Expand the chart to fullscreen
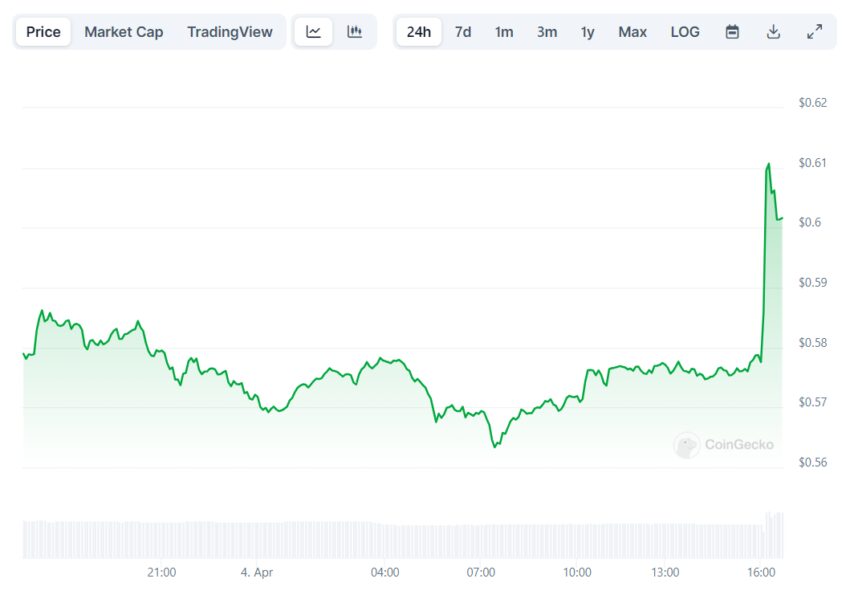850x595 pixels. (814, 32)
